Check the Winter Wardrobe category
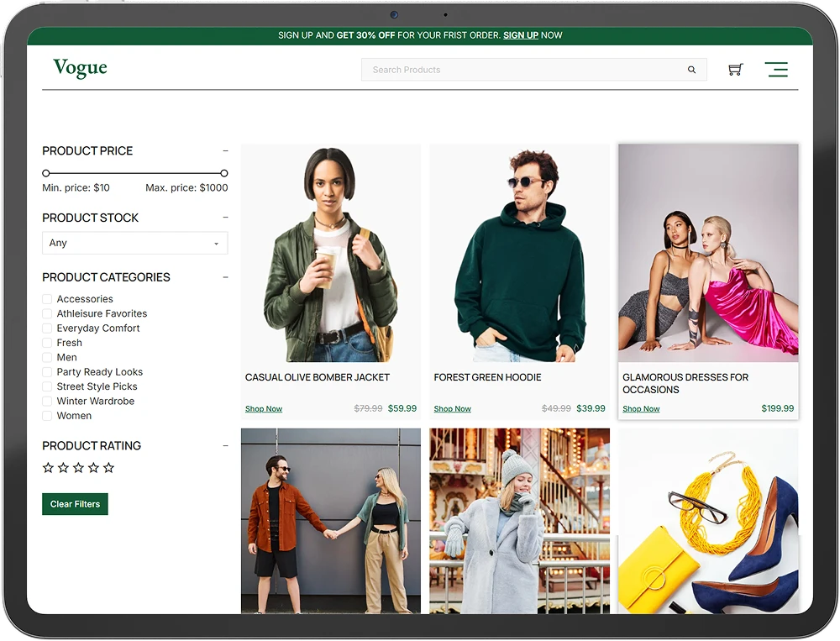This screenshot has height=641, width=840. pos(47,401)
